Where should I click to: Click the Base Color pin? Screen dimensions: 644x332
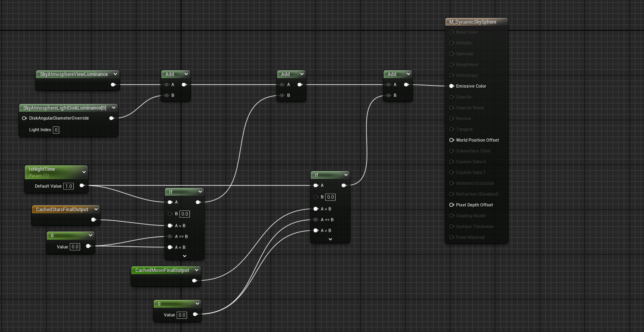click(452, 32)
